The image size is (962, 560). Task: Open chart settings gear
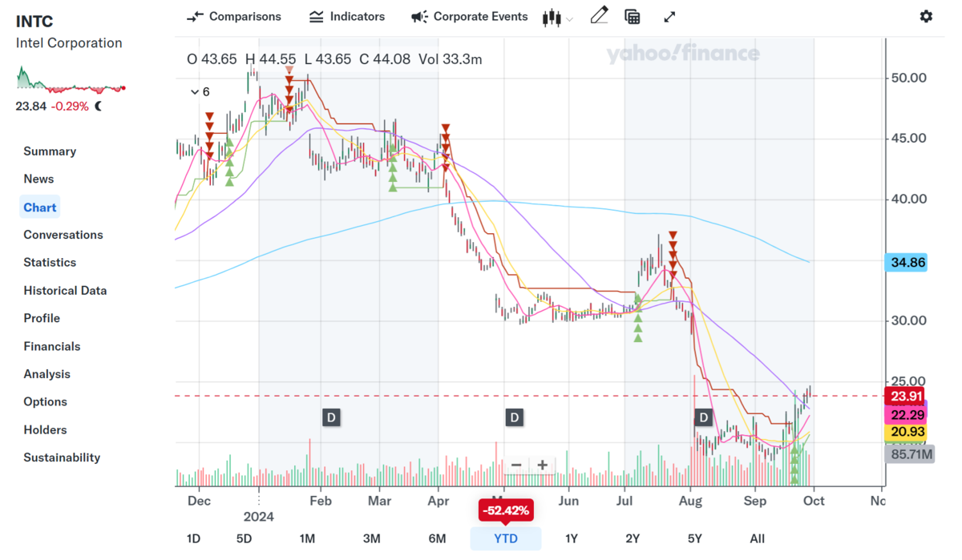tap(926, 16)
